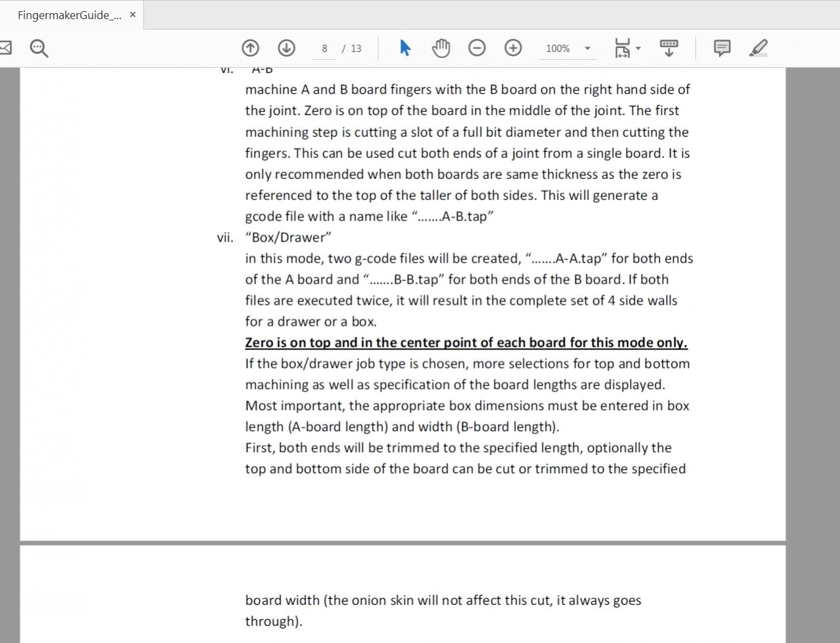Select the highlighter pen tool
The width and height of the screenshot is (840, 643).
(758, 48)
